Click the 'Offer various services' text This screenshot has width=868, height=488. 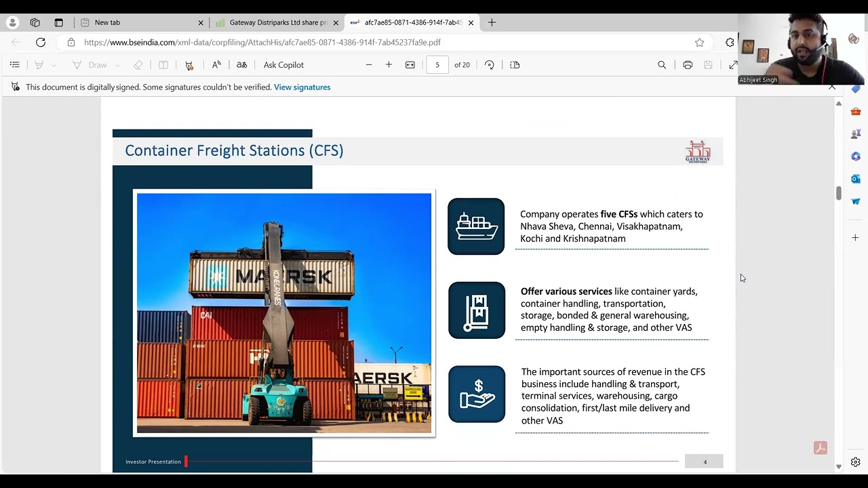566,291
